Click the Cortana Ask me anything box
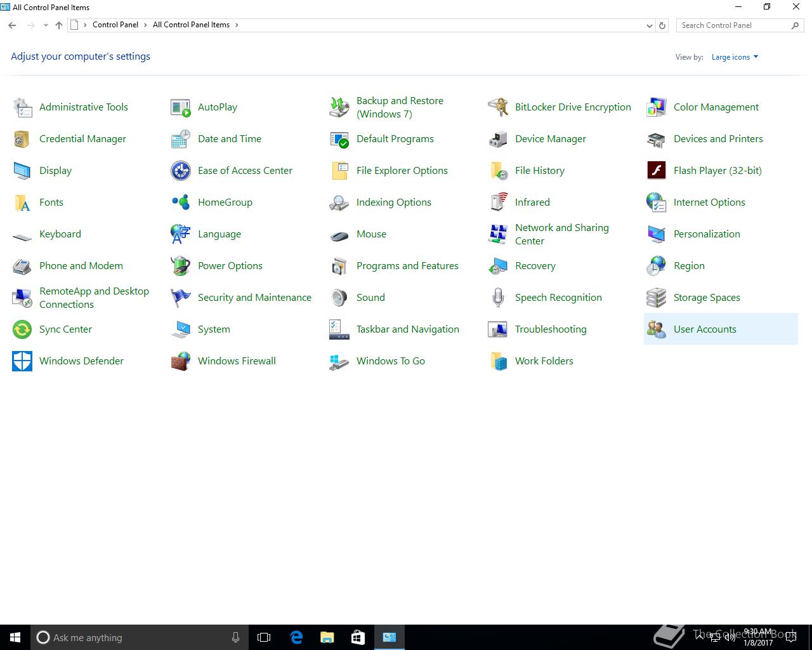The height and width of the screenshot is (650, 812). 138,637
